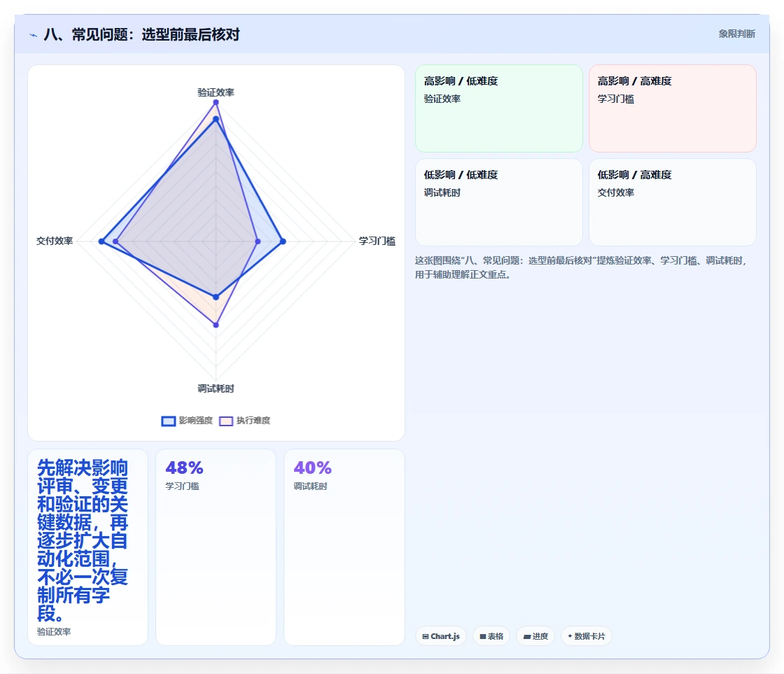The image size is (784, 674).
Task: Click 调试耗时 text in the low-impact low-difficulty card
Action: [442, 192]
